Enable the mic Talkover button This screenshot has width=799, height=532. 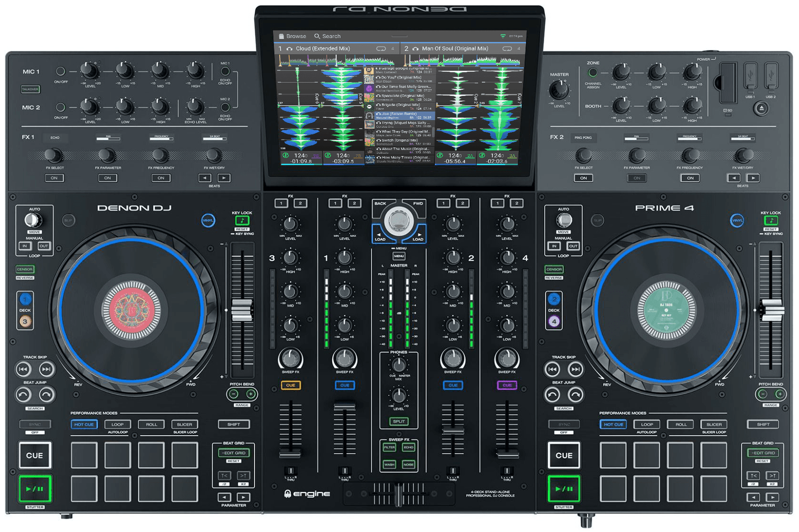pos(30,89)
